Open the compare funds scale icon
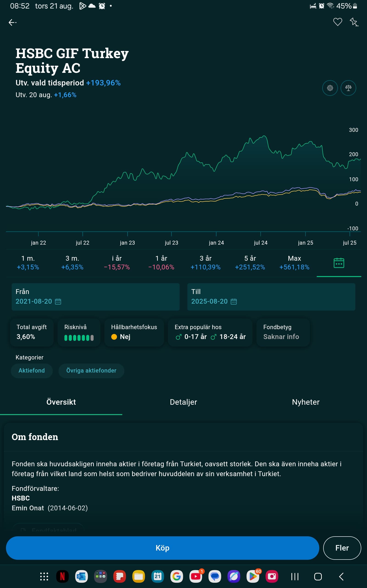Image resolution: width=367 pixels, height=588 pixels. click(x=348, y=88)
